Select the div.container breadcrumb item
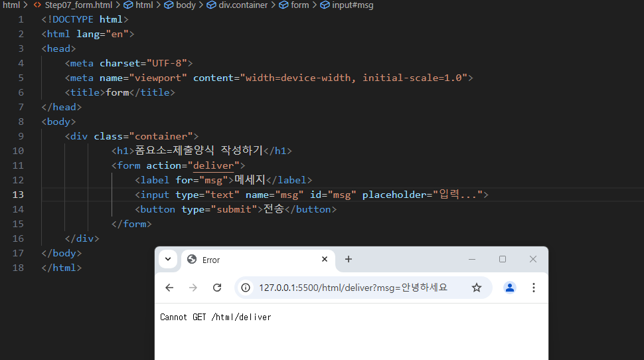Viewport: 644px width, 360px height. 243,5
